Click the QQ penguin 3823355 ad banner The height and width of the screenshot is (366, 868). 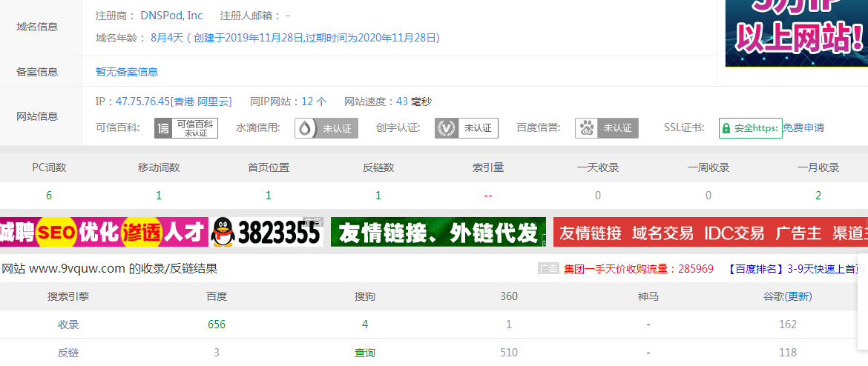pyautogui.click(x=266, y=232)
